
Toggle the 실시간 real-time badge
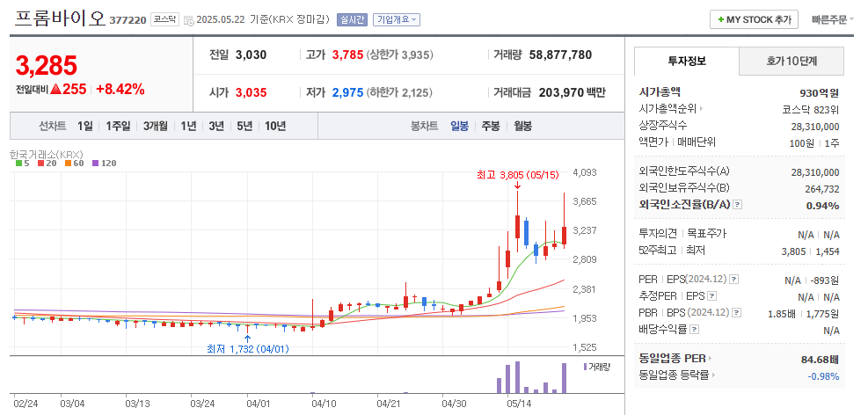[x=352, y=19]
